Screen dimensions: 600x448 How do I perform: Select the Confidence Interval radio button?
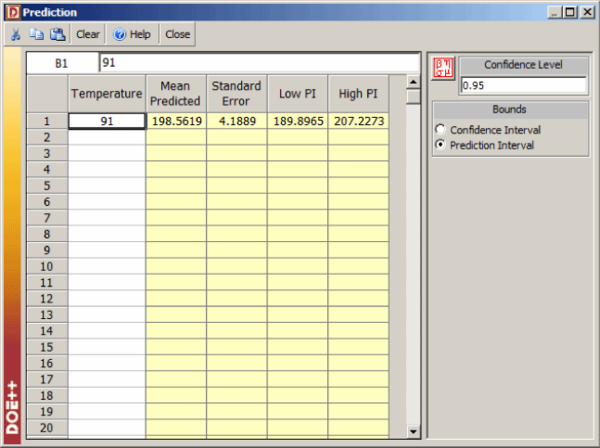pos(440,130)
